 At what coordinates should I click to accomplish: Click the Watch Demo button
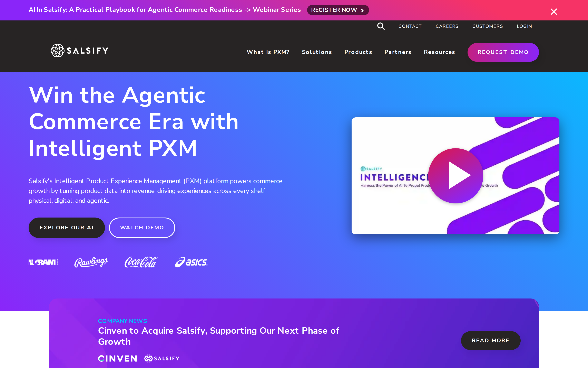(x=142, y=228)
